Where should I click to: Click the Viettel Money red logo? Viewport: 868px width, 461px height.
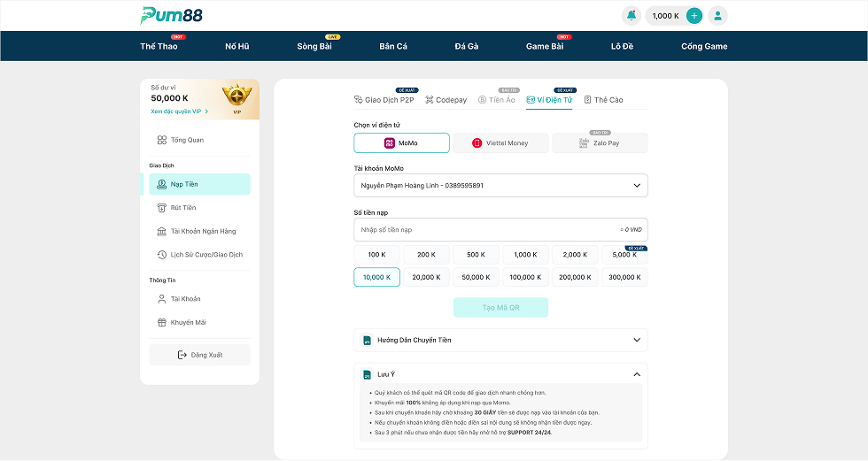477,143
